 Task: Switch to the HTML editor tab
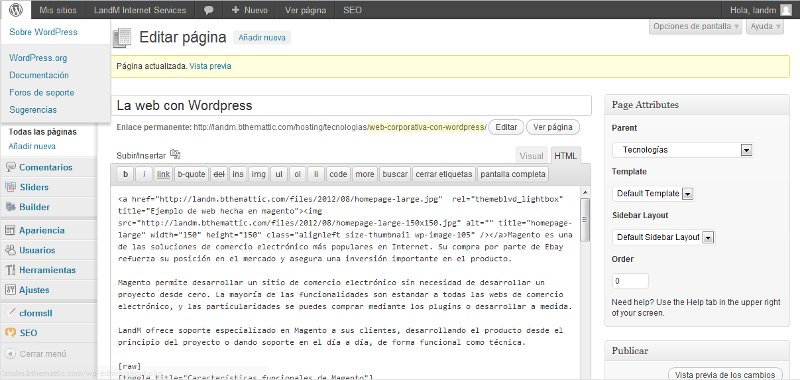[x=565, y=156]
